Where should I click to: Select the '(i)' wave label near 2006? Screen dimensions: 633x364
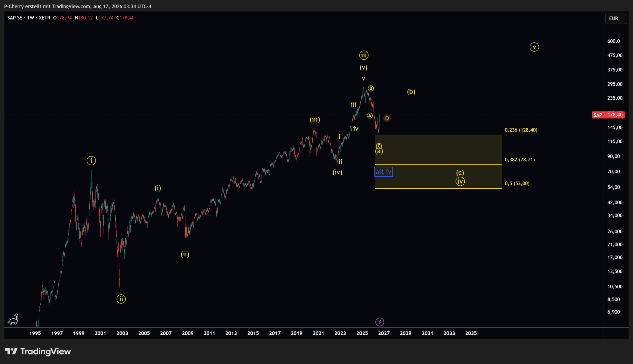tap(158, 188)
